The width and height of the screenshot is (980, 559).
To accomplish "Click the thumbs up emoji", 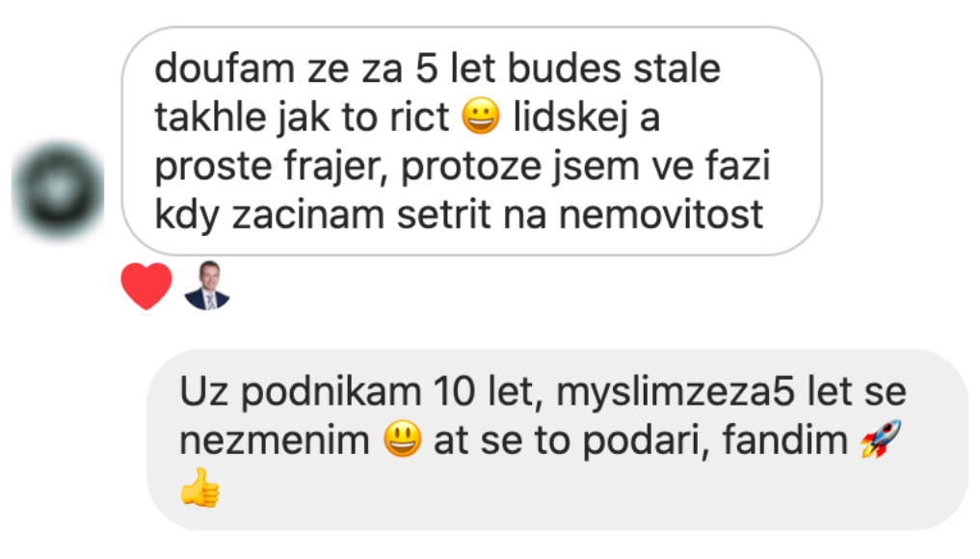I will 200,488.
